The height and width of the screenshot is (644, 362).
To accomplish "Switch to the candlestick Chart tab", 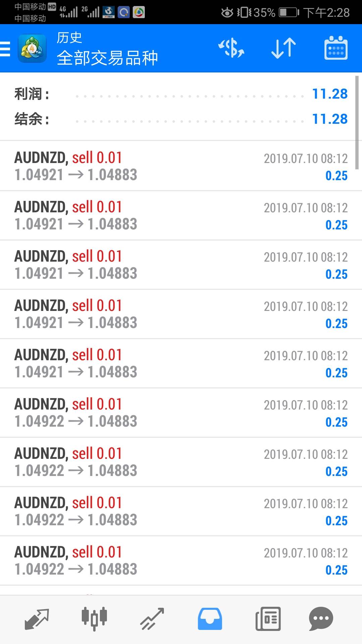I will point(94,619).
